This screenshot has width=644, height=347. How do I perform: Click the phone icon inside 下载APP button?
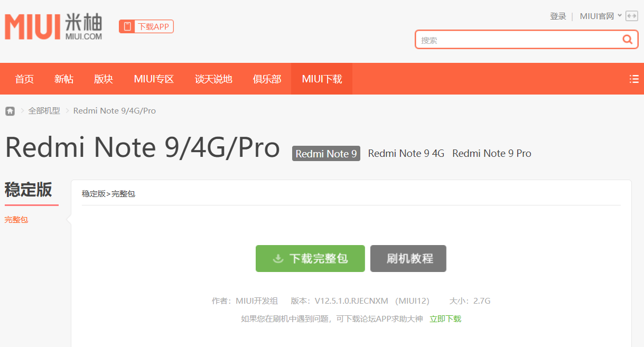pyautogui.click(x=126, y=25)
